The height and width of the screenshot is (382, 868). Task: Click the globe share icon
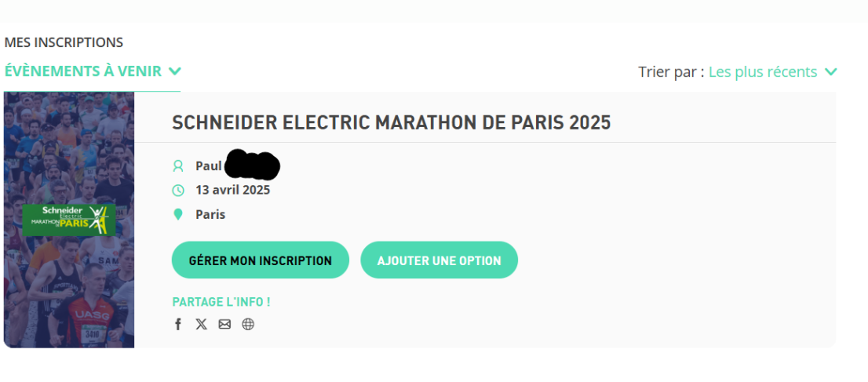click(x=248, y=324)
